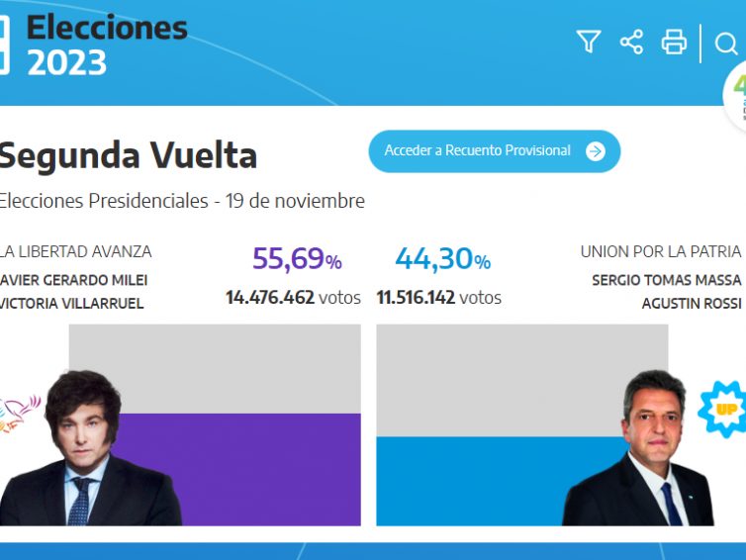
Task: Click the share icon
Action: tap(631, 42)
